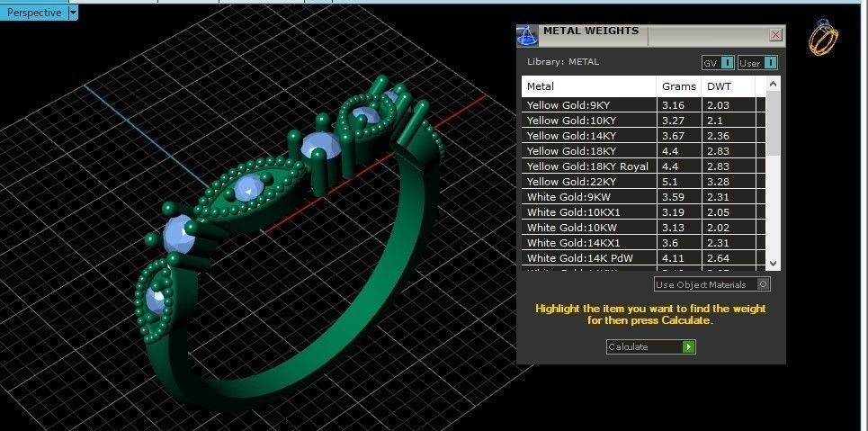
Task: Open the Perspective viewport dropdown arrow
Action: pyautogui.click(x=73, y=13)
